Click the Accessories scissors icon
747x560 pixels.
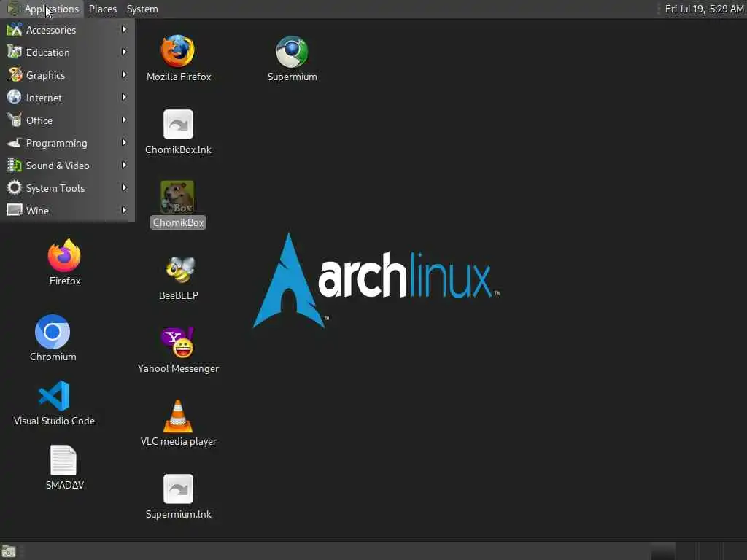15,29
